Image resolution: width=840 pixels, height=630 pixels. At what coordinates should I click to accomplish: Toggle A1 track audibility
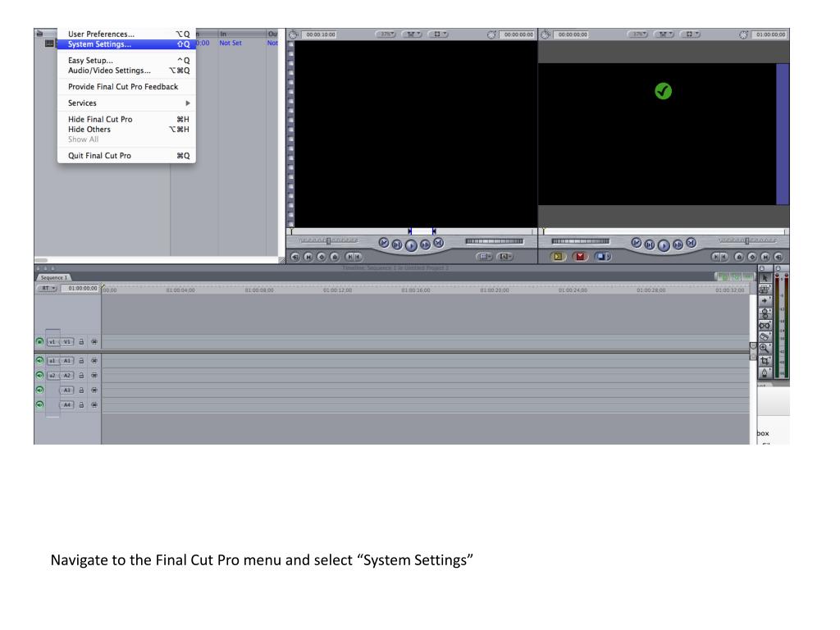(x=39, y=361)
